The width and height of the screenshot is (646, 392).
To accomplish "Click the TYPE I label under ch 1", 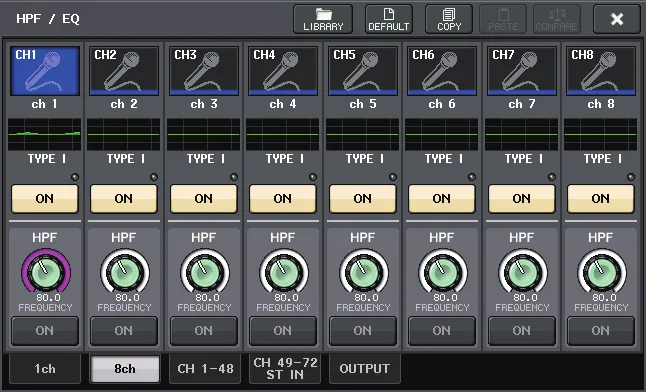I will pos(47,159).
